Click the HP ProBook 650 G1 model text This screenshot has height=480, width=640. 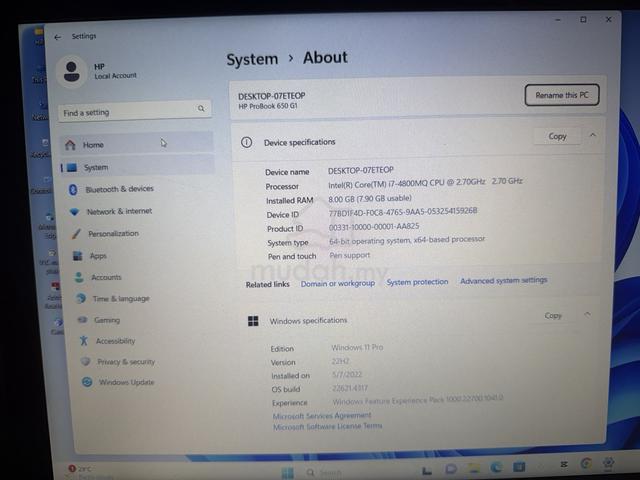pyautogui.click(x=268, y=106)
